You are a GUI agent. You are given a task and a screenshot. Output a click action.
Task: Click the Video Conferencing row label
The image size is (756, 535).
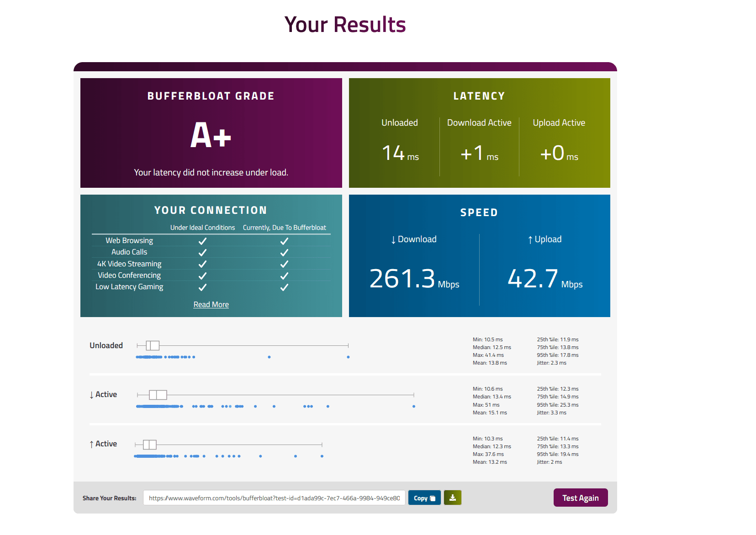[129, 275]
